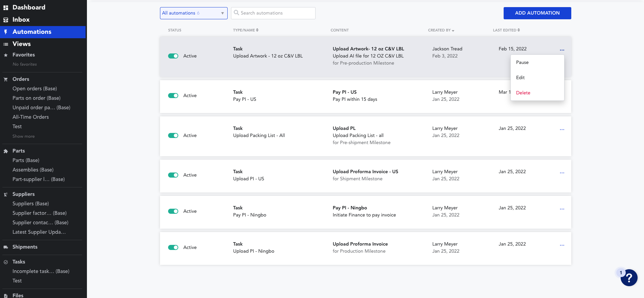Open the three-dot menu for Upload PL row

562,130
